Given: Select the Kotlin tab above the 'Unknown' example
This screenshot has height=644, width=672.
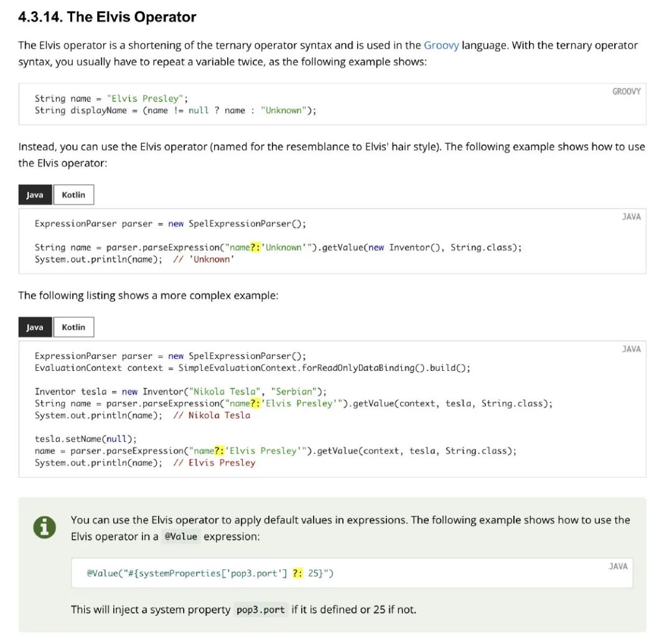Looking at the screenshot, I should [x=73, y=195].
